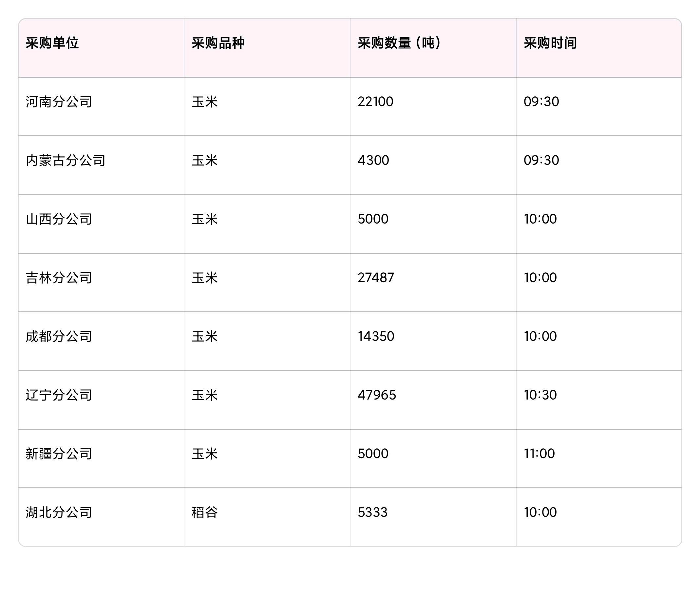Click the 新疆分公司 cell
700x608 pixels.
(59, 454)
